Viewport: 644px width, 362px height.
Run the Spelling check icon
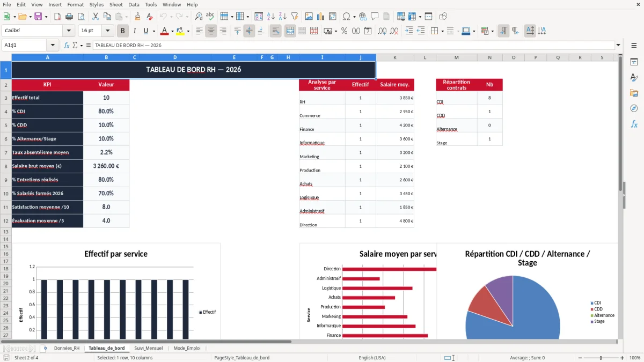[x=210, y=17]
